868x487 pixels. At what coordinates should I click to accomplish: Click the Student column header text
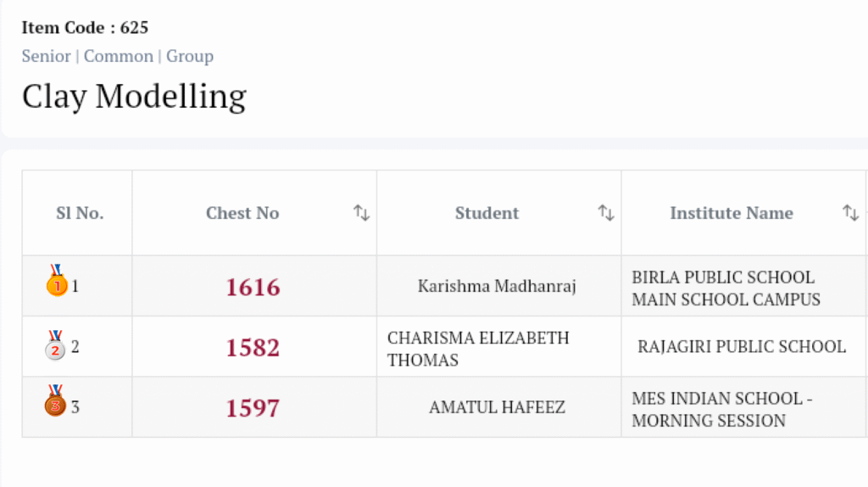(x=487, y=213)
